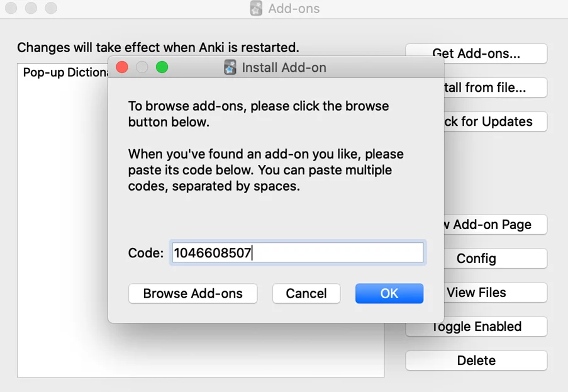Close the Install Add-on dialog with red button
The width and height of the screenshot is (568, 392).
pos(122,67)
